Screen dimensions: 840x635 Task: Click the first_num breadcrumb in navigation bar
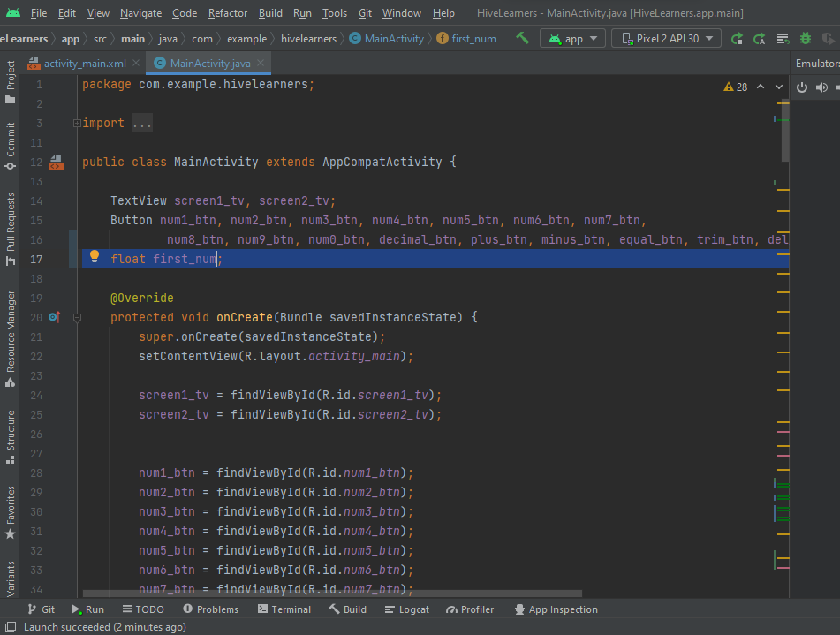[x=466, y=39]
